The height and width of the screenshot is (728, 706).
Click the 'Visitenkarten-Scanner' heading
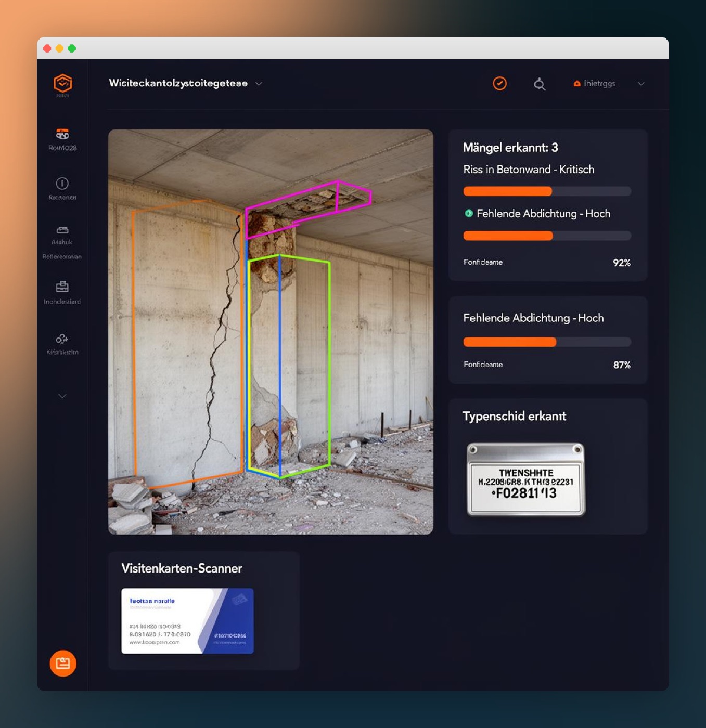coord(182,568)
